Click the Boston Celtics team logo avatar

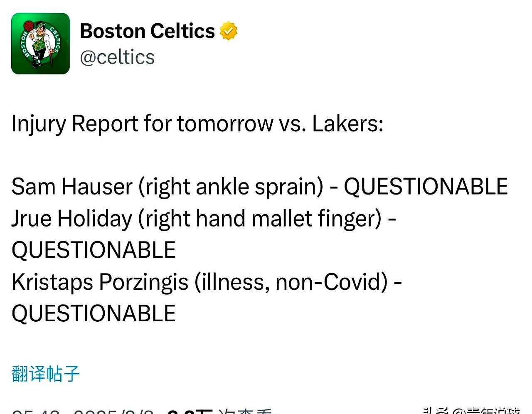[40, 43]
